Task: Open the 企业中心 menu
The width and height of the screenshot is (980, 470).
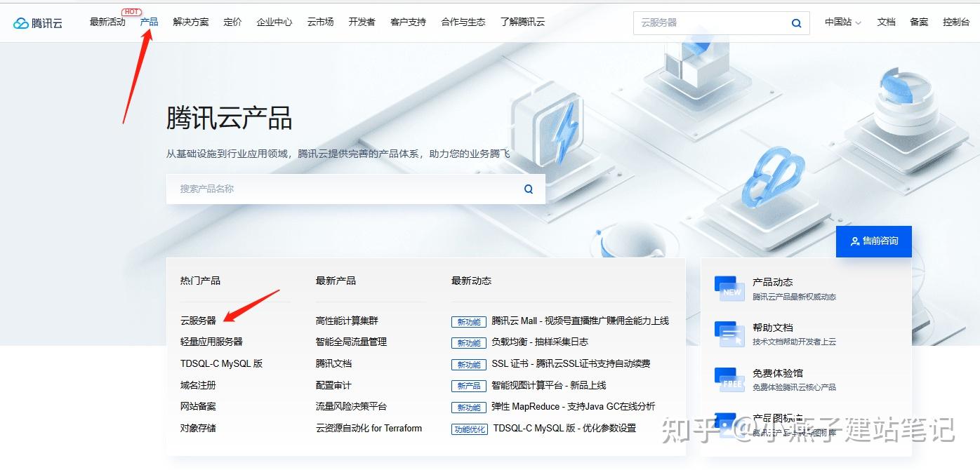Action: pos(274,22)
